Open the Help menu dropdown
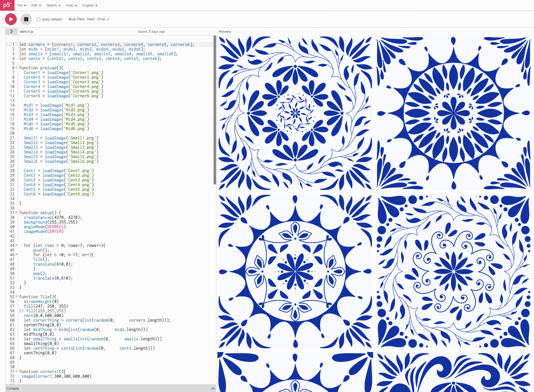 71,5
